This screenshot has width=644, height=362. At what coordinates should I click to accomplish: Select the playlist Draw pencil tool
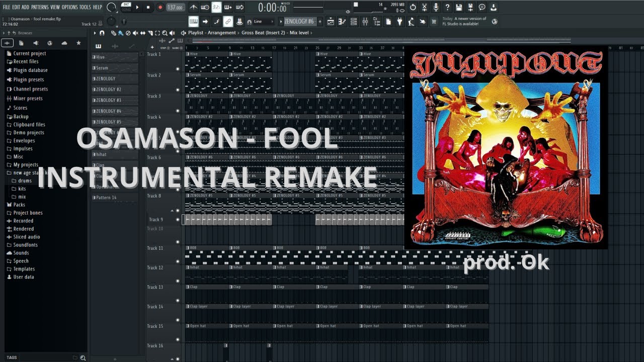[x=113, y=33]
